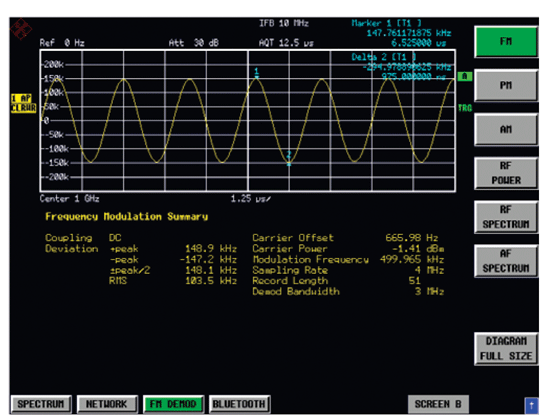Switch to the SPECTRUM hotkey tab

pos(41,404)
